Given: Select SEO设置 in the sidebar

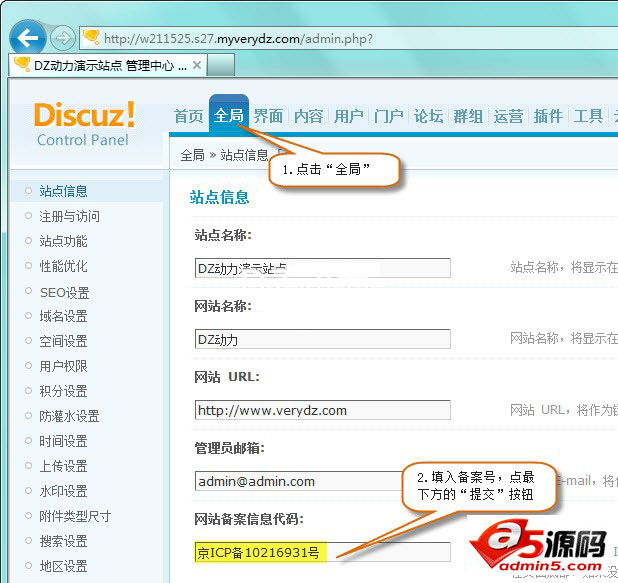Looking at the screenshot, I should (65, 292).
